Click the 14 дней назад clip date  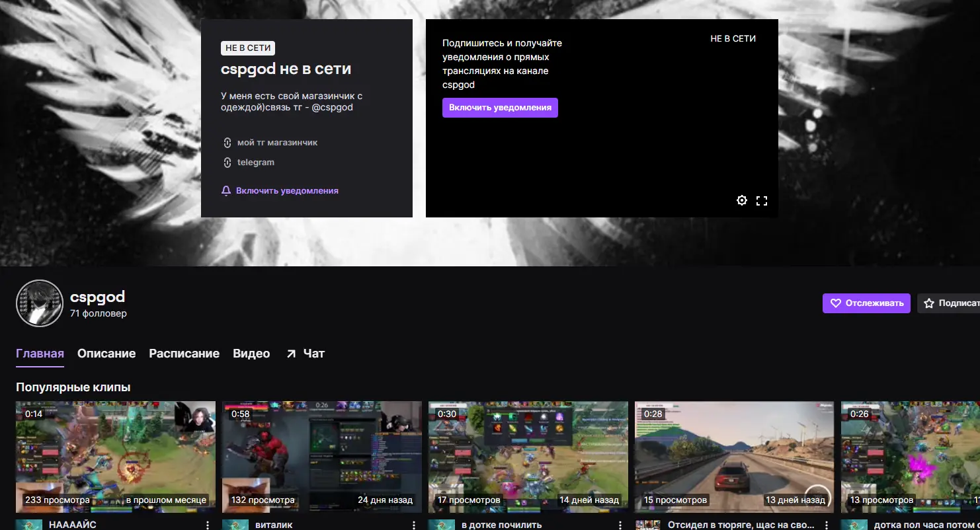coord(589,500)
